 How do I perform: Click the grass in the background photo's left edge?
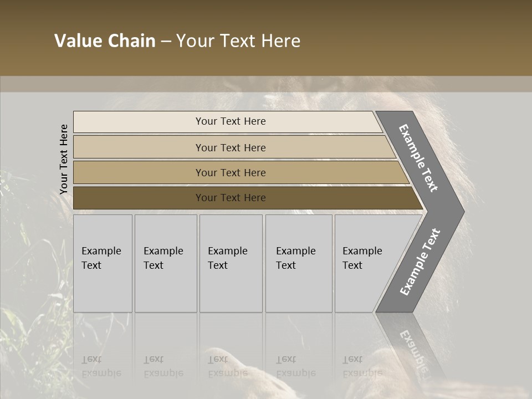pyautogui.click(x=22, y=310)
